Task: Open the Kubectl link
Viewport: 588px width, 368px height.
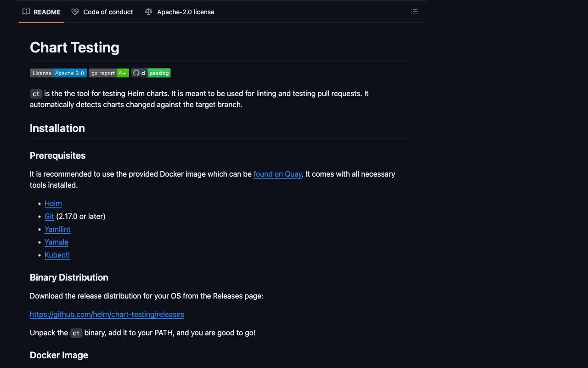Action: pyautogui.click(x=57, y=255)
